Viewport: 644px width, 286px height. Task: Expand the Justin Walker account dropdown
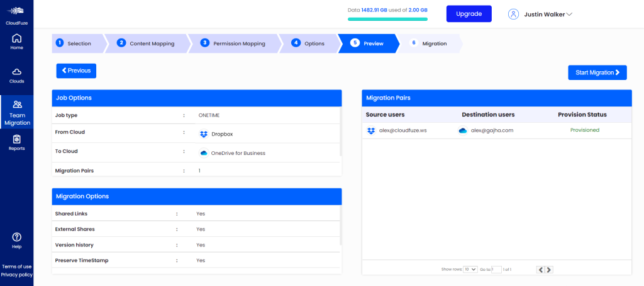coord(569,14)
